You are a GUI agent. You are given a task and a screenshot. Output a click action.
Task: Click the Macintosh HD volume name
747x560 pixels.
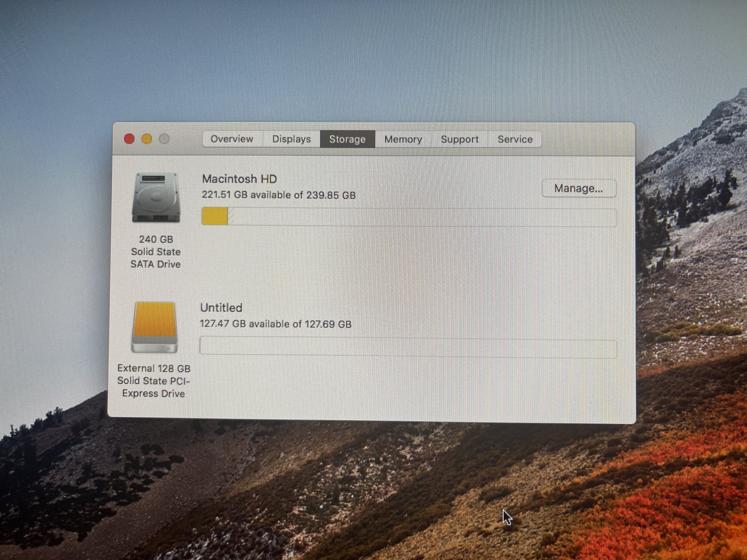pyautogui.click(x=239, y=179)
